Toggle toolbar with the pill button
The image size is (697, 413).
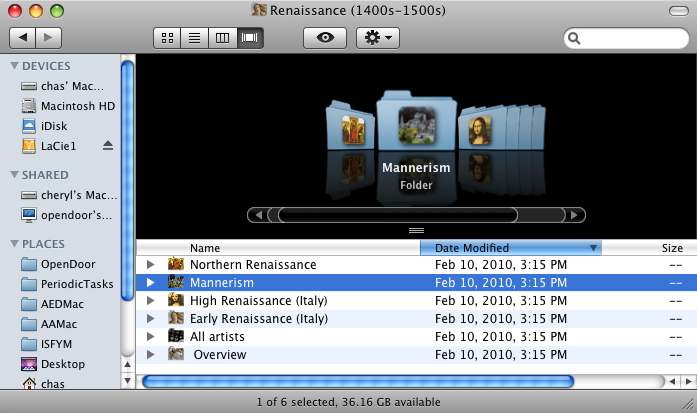[679, 11]
